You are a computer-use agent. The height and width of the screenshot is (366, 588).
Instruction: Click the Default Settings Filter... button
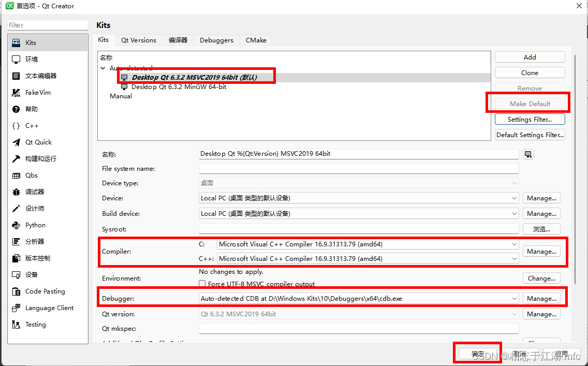(x=530, y=135)
